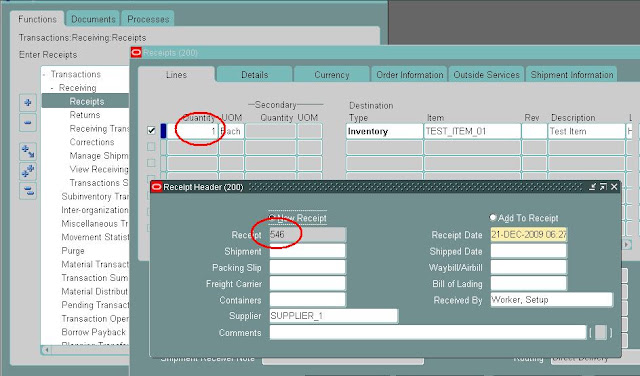Screen dimensions: 640x376
Task: Open the Returns item in tree
Action: [x=84, y=115]
